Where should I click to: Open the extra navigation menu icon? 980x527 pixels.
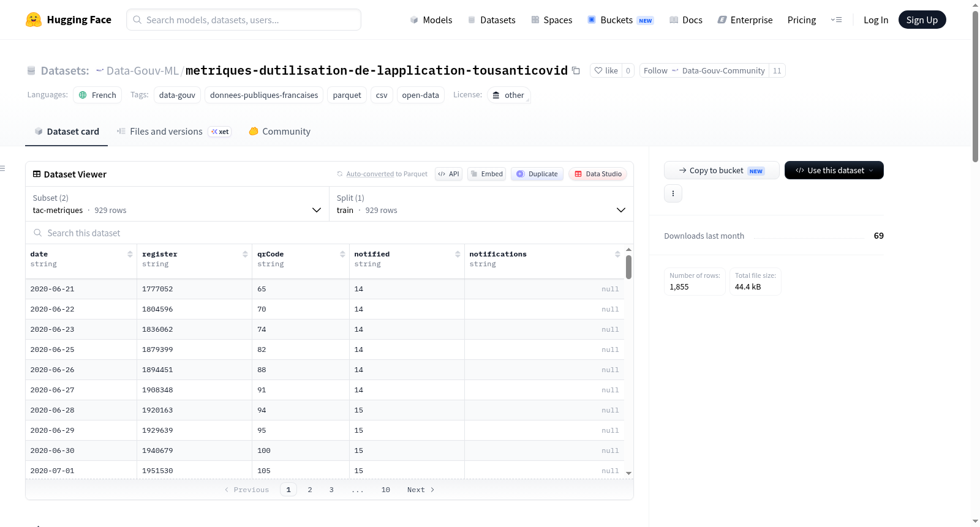pos(836,20)
